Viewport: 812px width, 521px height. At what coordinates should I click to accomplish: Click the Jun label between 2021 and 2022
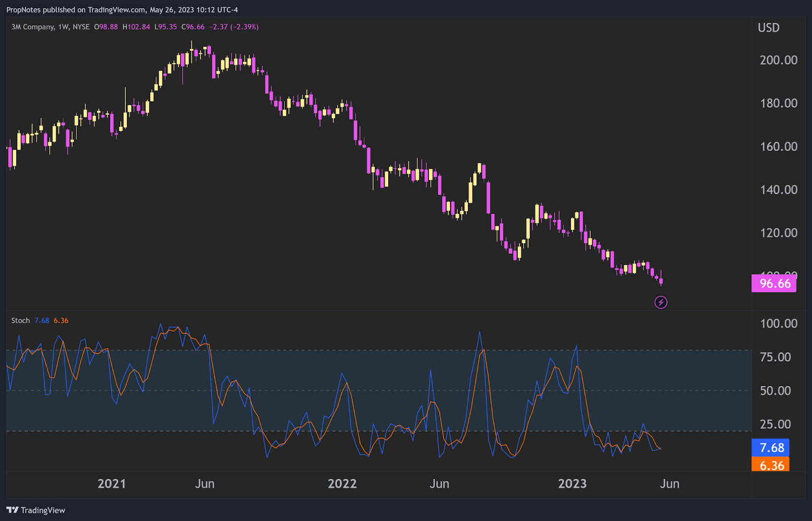click(x=205, y=483)
